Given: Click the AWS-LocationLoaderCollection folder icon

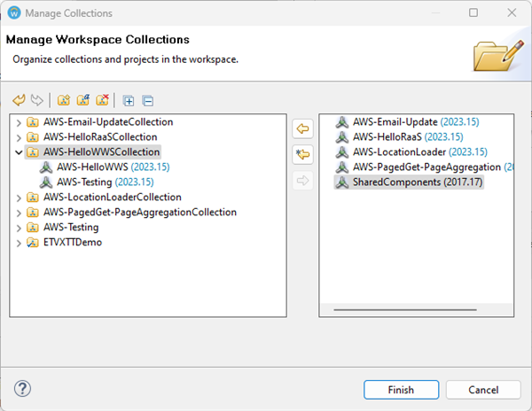Looking at the screenshot, I should coord(33,198).
